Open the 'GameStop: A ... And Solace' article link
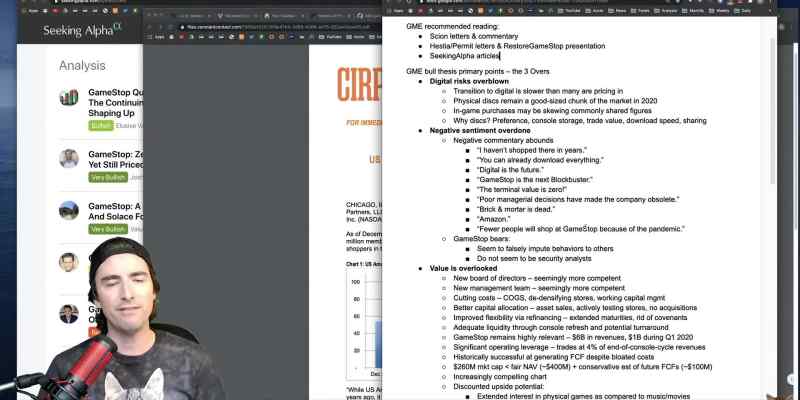This screenshot has height=400, width=800. point(115,211)
